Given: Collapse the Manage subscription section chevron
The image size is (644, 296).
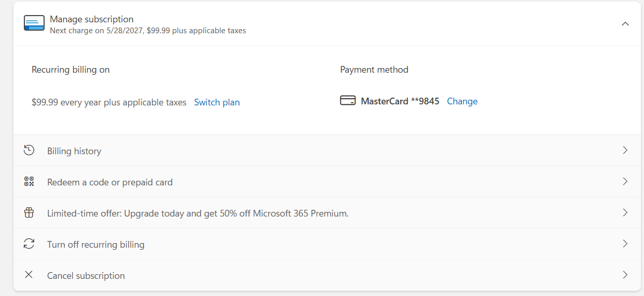Looking at the screenshot, I should (x=625, y=24).
